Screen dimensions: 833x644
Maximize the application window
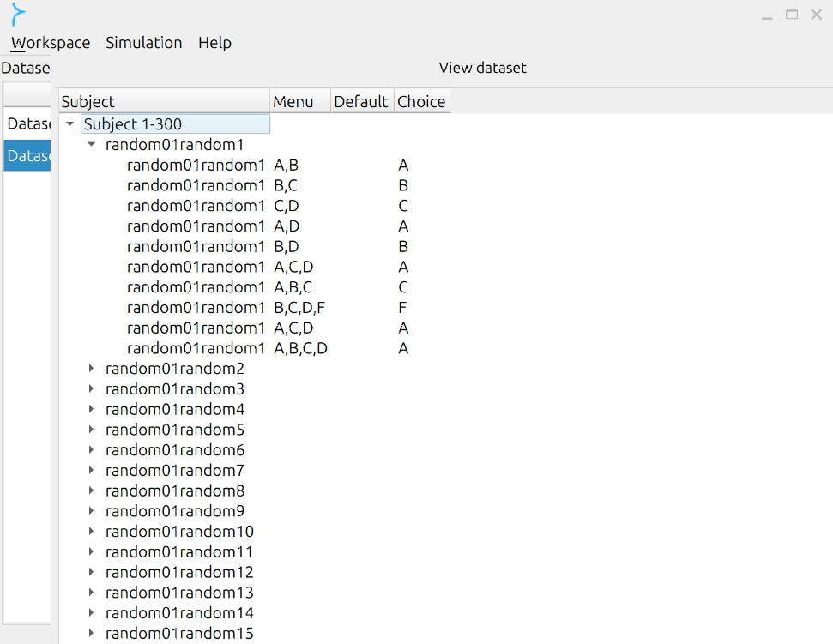pos(792,15)
